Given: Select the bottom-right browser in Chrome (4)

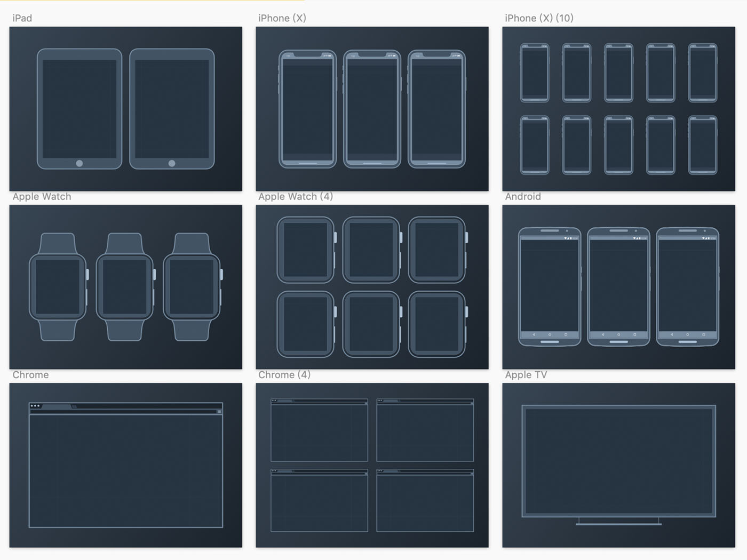Looking at the screenshot, I should click(425, 500).
